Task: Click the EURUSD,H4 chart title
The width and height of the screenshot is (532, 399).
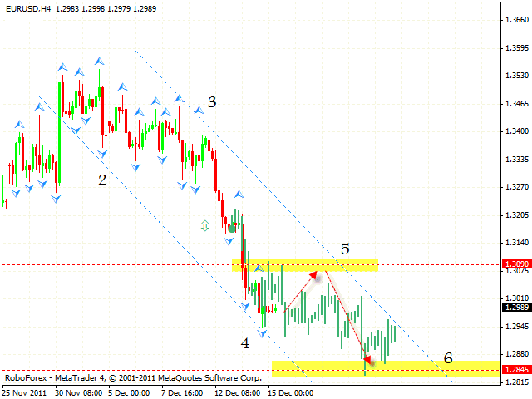Action: (30, 7)
